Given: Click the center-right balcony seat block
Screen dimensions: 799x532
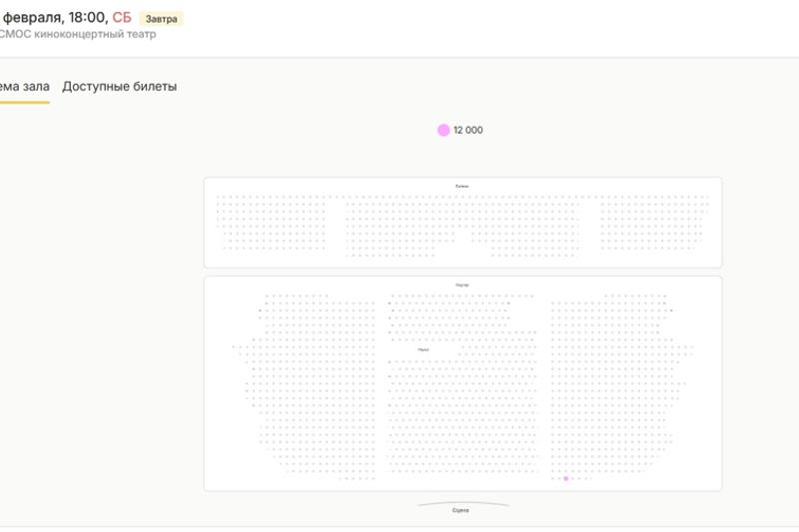Looking at the screenshot, I should (524, 226).
